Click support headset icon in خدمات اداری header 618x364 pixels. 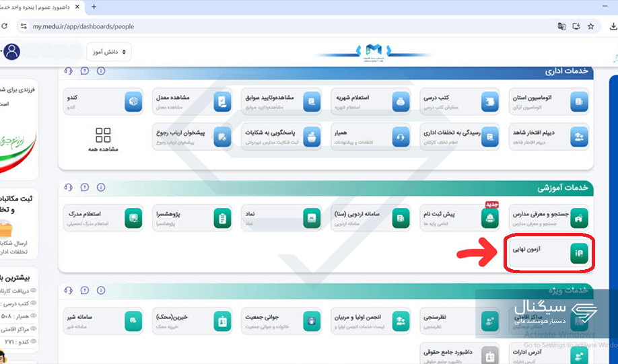pyautogui.click(x=68, y=71)
